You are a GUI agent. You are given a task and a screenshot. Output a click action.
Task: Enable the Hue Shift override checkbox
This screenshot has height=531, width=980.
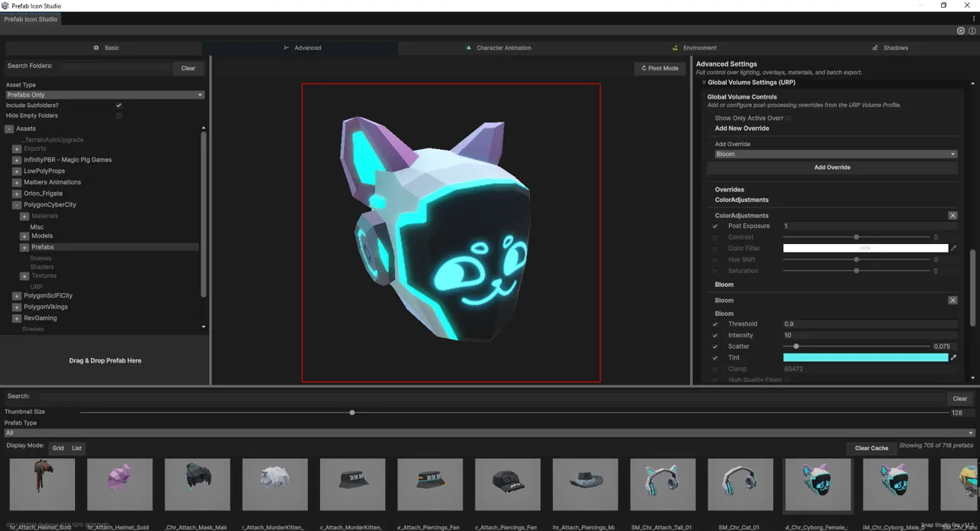[715, 260]
